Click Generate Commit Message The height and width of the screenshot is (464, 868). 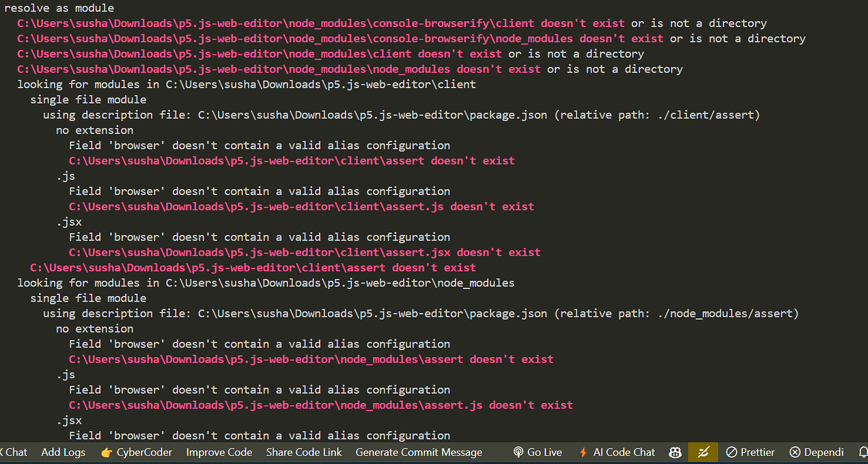click(419, 452)
